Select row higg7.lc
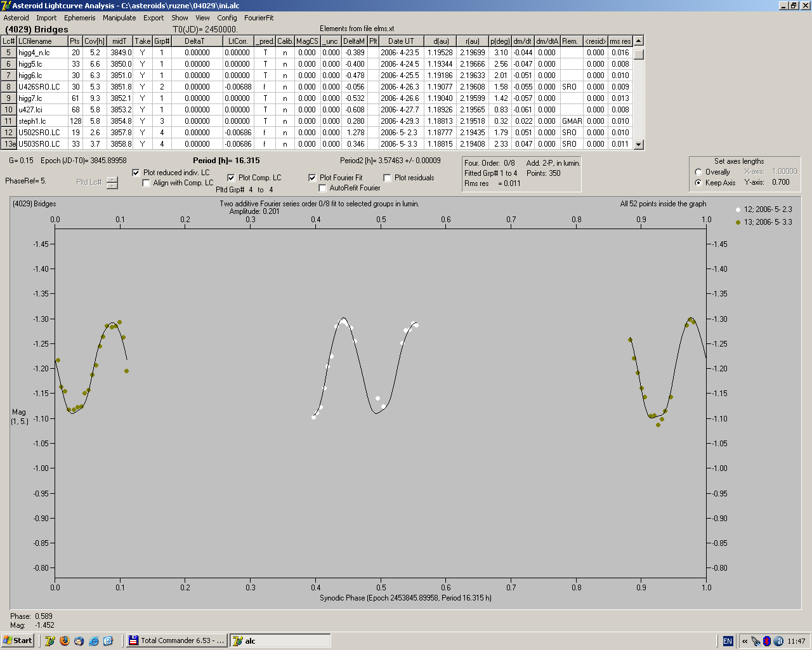 (x=317, y=98)
